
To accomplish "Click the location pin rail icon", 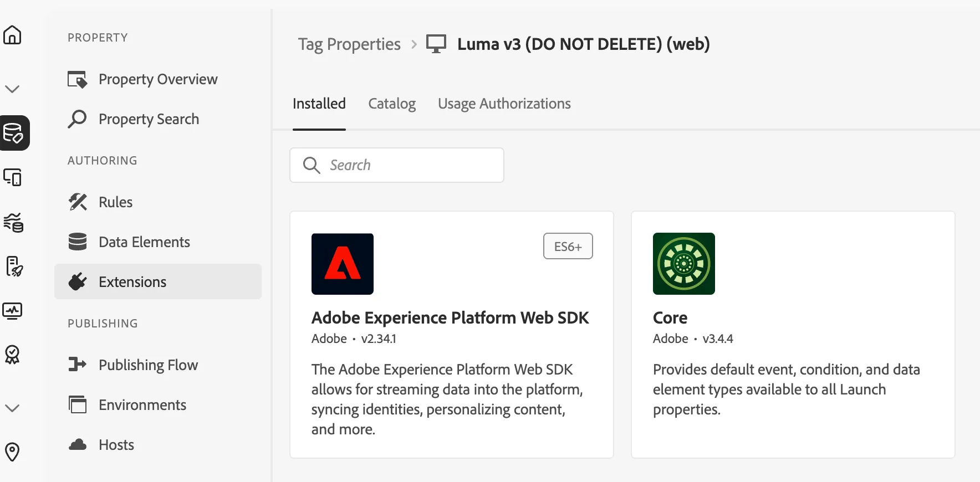I will (12, 452).
